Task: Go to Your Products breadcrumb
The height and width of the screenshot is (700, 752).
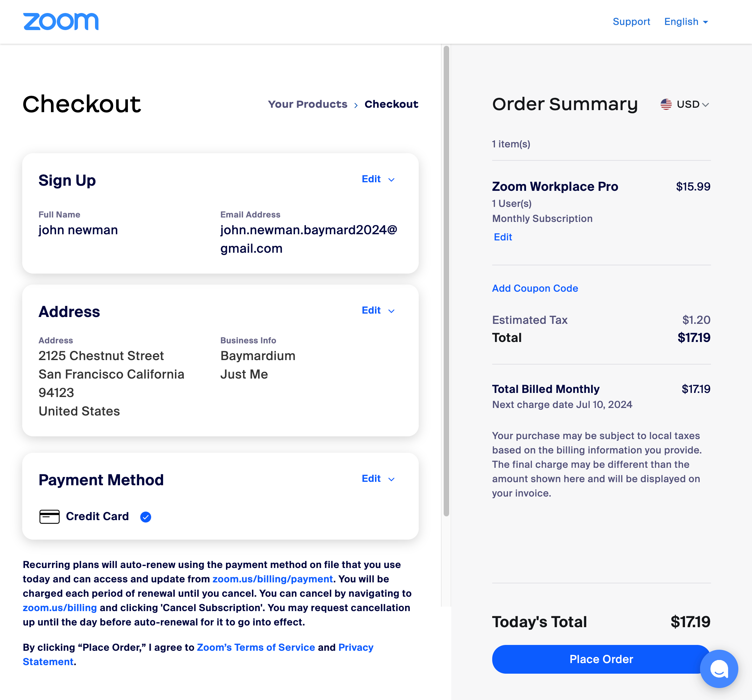Action: (x=308, y=104)
